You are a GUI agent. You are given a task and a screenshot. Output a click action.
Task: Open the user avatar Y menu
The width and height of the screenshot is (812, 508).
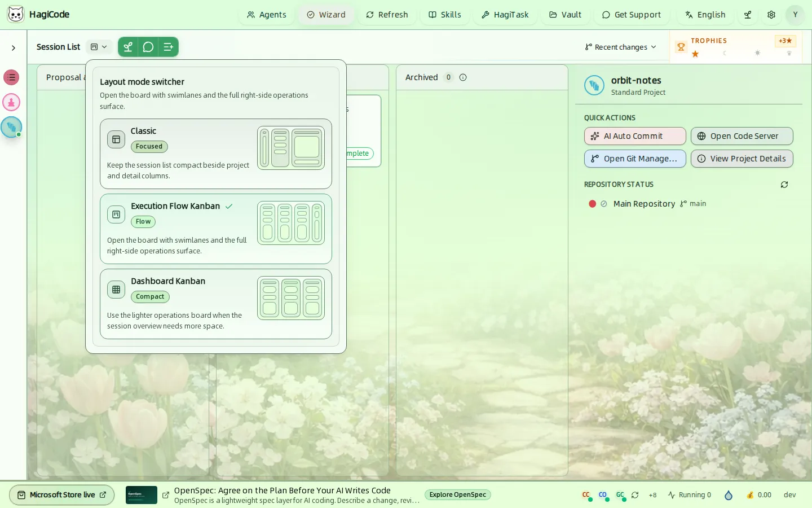click(x=795, y=15)
